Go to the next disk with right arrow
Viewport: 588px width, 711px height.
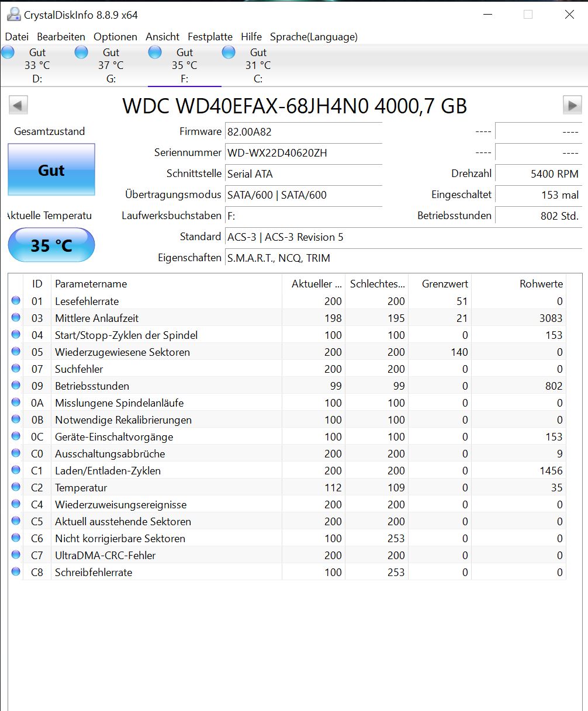coord(572,106)
